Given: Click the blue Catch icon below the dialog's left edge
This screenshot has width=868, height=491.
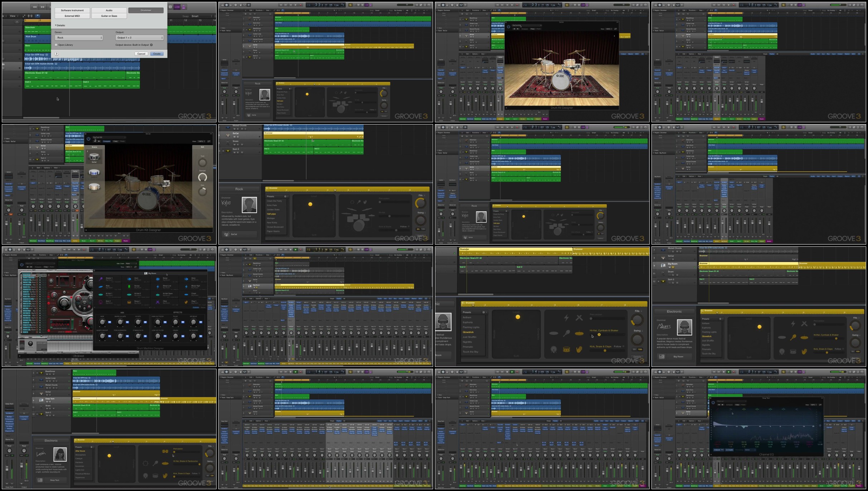Looking at the screenshot, I should click(x=38, y=16).
